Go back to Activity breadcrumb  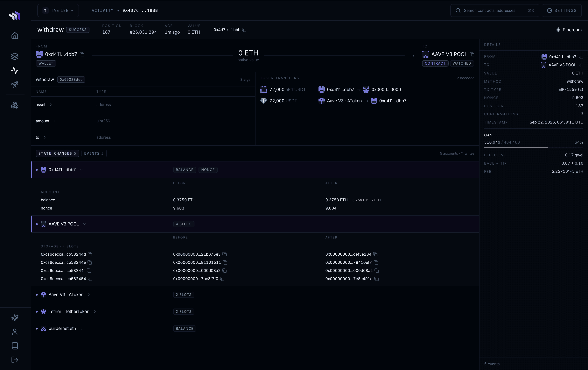pyautogui.click(x=102, y=11)
